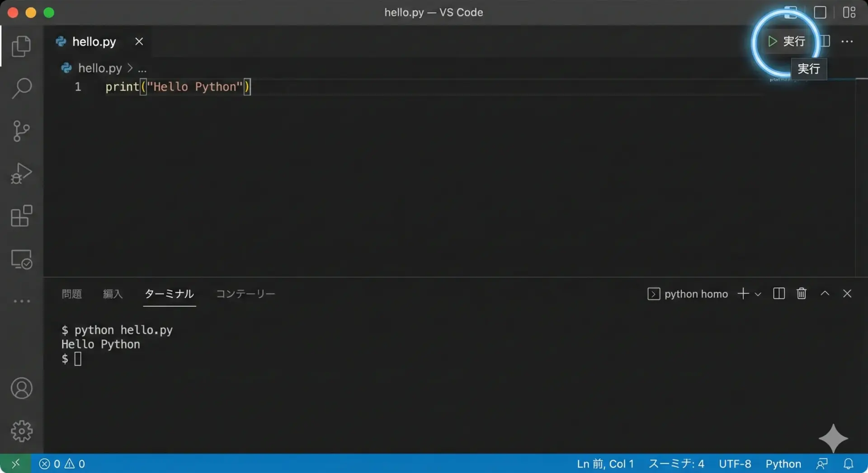Toggle the panel layout icon in title bar
Viewport: 868px width, 473px height.
point(820,12)
